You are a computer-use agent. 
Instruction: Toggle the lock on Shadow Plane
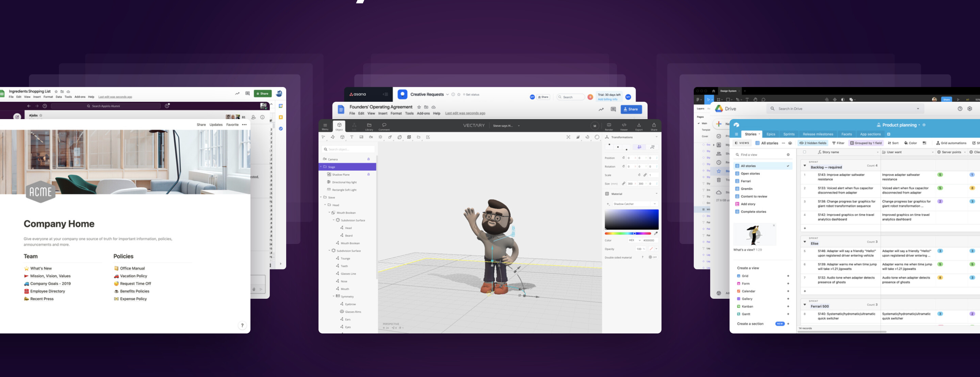click(x=368, y=174)
